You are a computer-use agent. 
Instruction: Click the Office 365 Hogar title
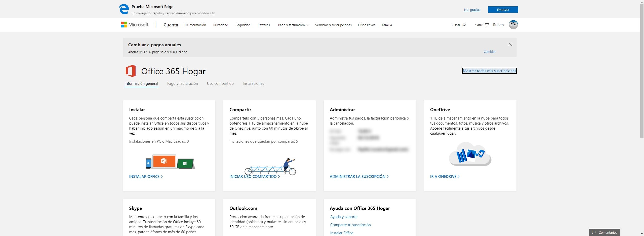pos(173,71)
